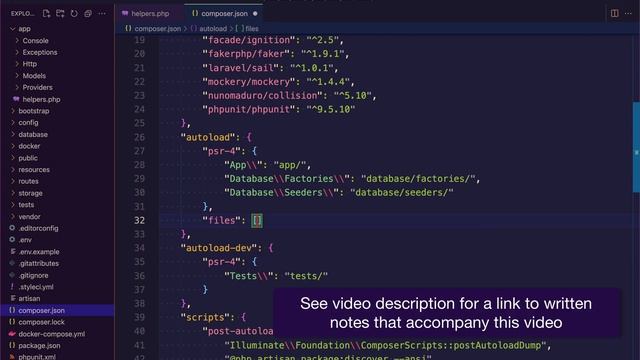Click files in the breadcrumb path
640x360 pixels.
pos(252,29)
